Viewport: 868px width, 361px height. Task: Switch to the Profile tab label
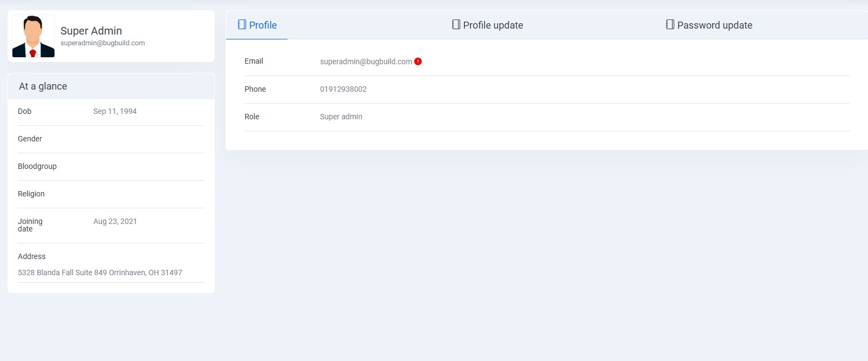pos(263,25)
